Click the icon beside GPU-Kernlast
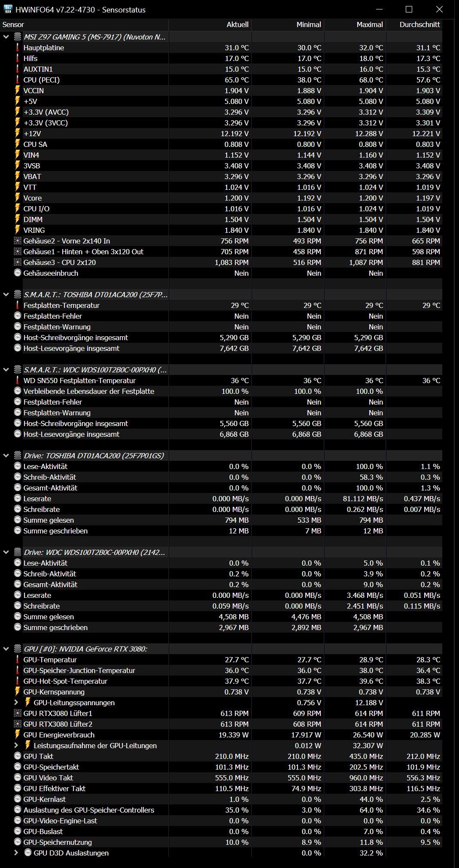The image size is (459, 868). pos(18,799)
